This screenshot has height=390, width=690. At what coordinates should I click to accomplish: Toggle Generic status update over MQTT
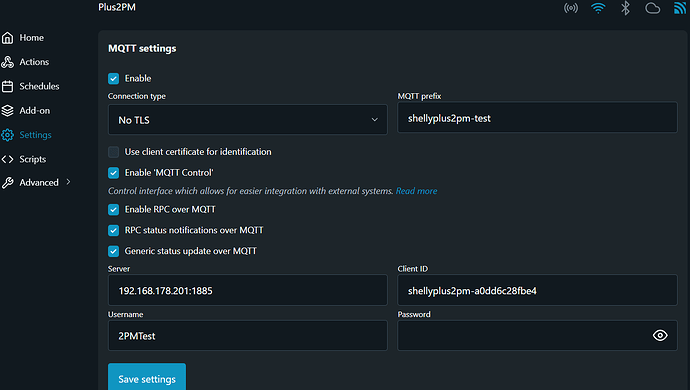pos(114,251)
